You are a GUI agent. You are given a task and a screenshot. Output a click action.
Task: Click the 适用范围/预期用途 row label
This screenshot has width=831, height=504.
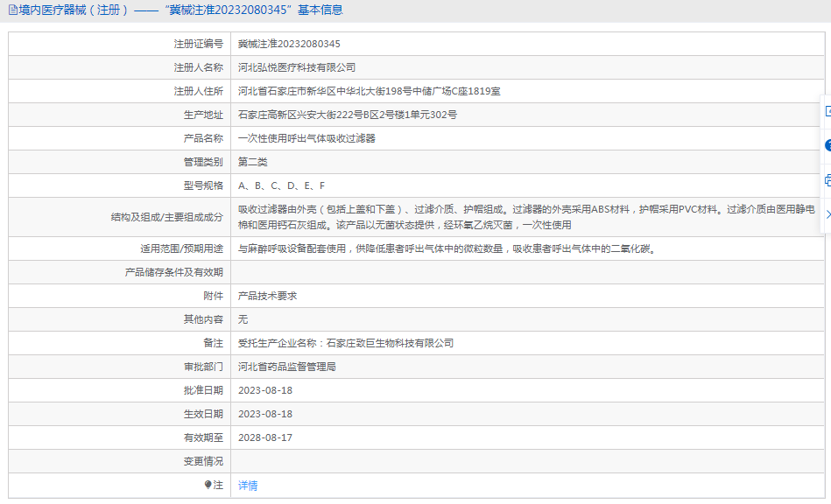(182, 248)
